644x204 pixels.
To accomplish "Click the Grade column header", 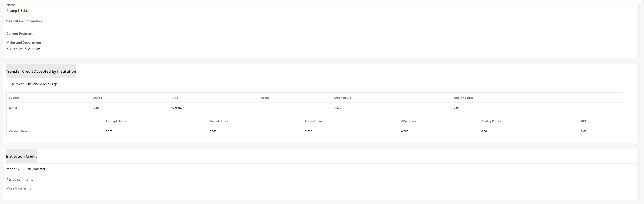I will pyautogui.click(x=265, y=98).
